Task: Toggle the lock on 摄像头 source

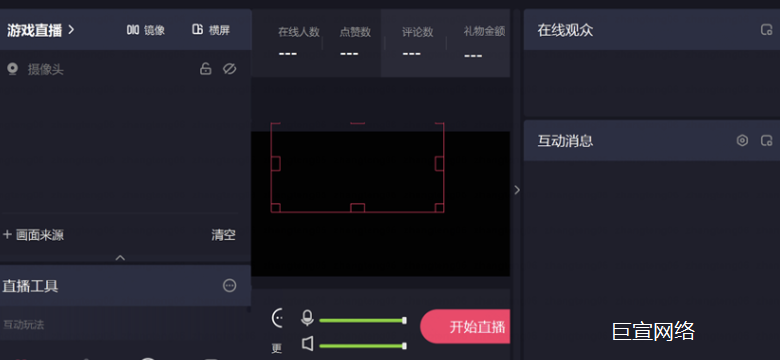Action: 205,69
